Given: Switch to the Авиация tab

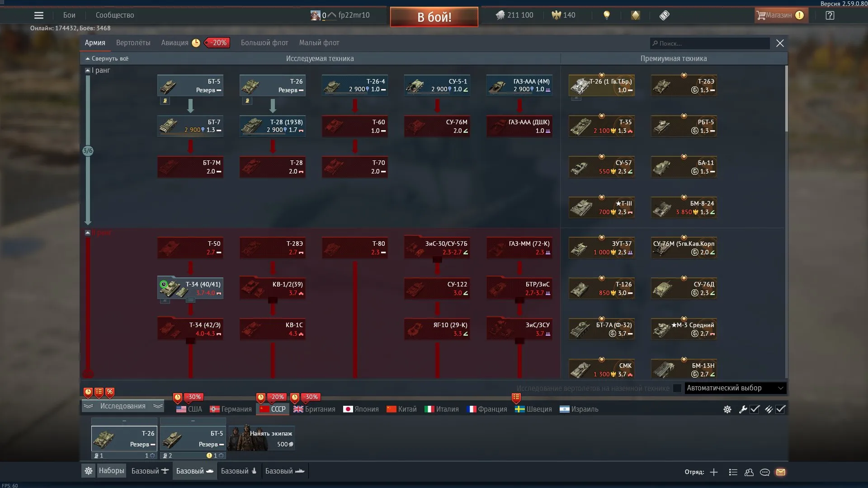Looking at the screenshot, I should pos(175,43).
